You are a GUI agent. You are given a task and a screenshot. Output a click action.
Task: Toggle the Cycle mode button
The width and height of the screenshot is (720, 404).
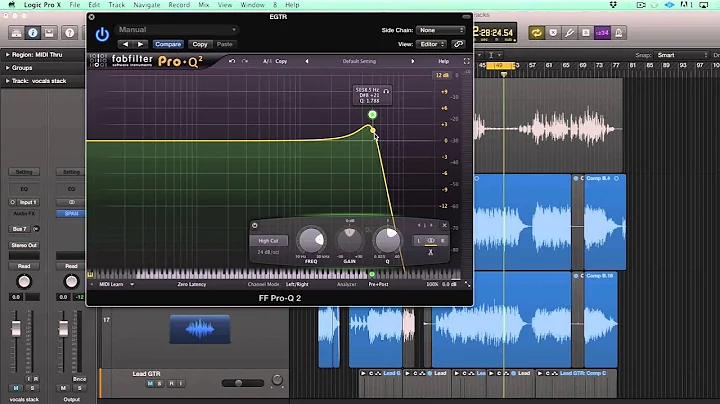pyautogui.click(x=536, y=33)
